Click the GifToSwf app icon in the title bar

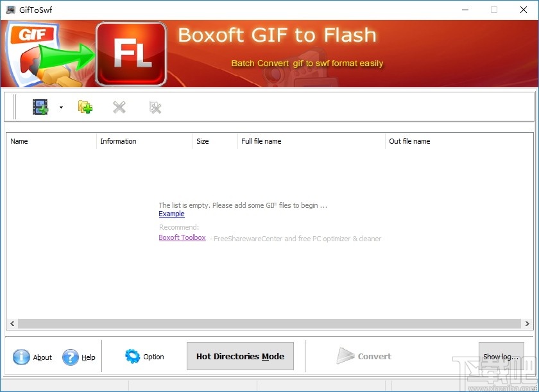click(11, 10)
